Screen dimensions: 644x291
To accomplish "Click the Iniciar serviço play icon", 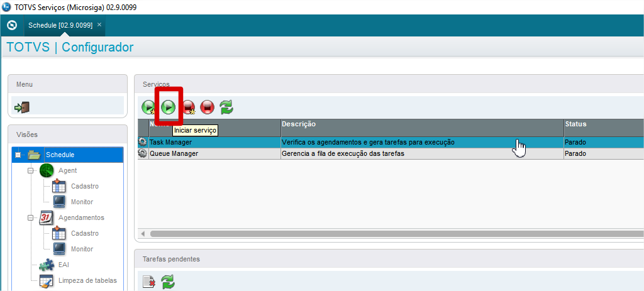I will 168,107.
